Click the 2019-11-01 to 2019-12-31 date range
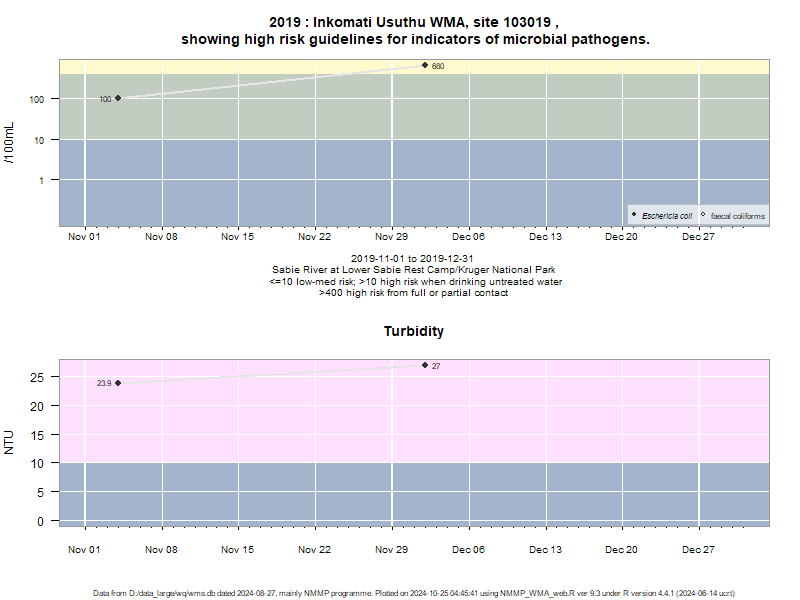This screenshot has width=800, height=600. (x=412, y=259)
